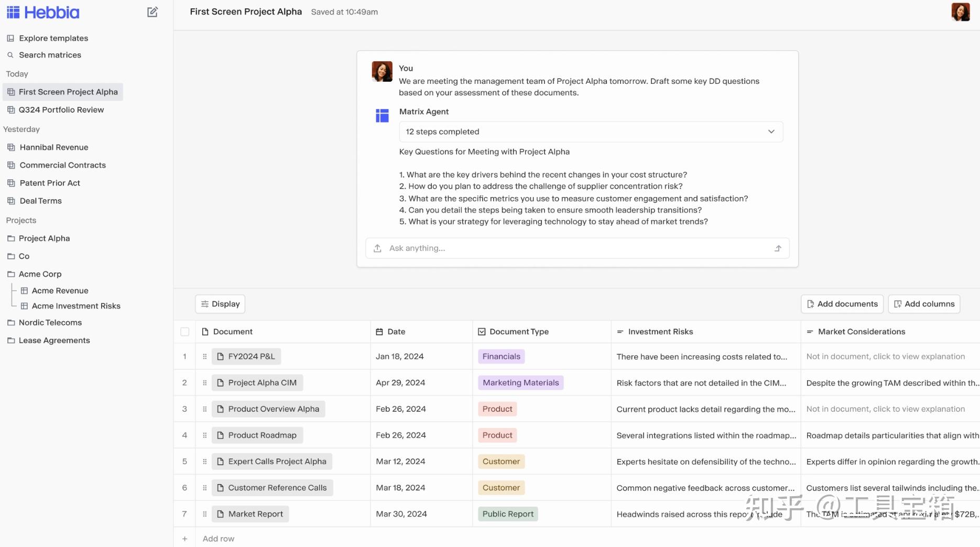Click the send arrow in the Ask box
The height and width of the screenshot is (547, 980).
tap(778, 248)
